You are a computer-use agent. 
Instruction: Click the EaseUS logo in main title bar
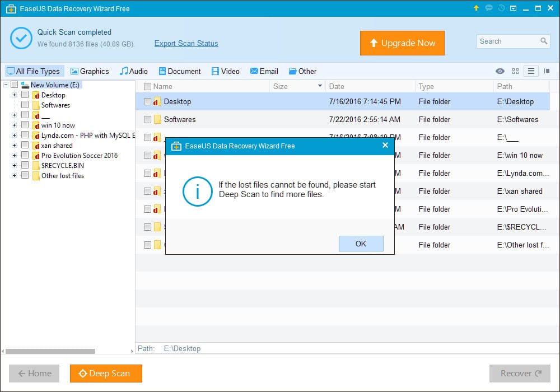(11, 8)
